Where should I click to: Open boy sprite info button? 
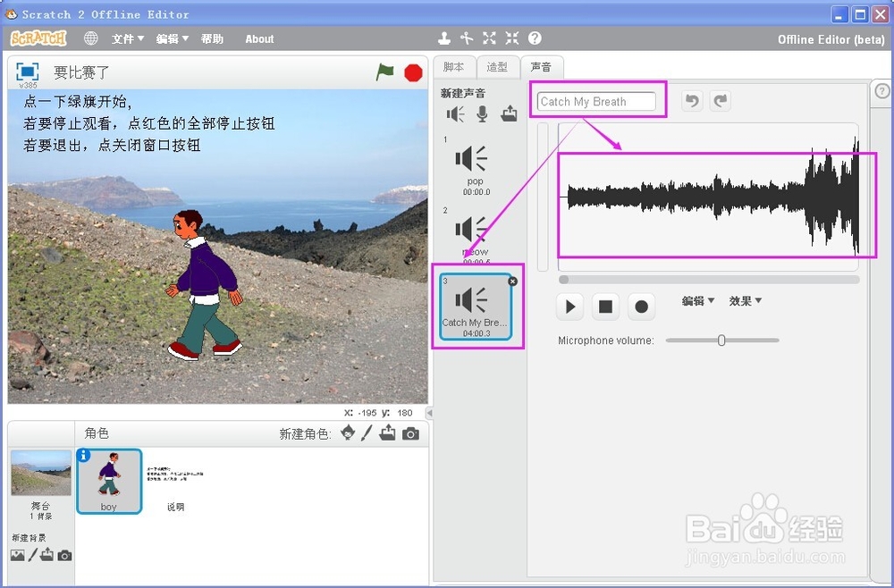coord(84,455)
